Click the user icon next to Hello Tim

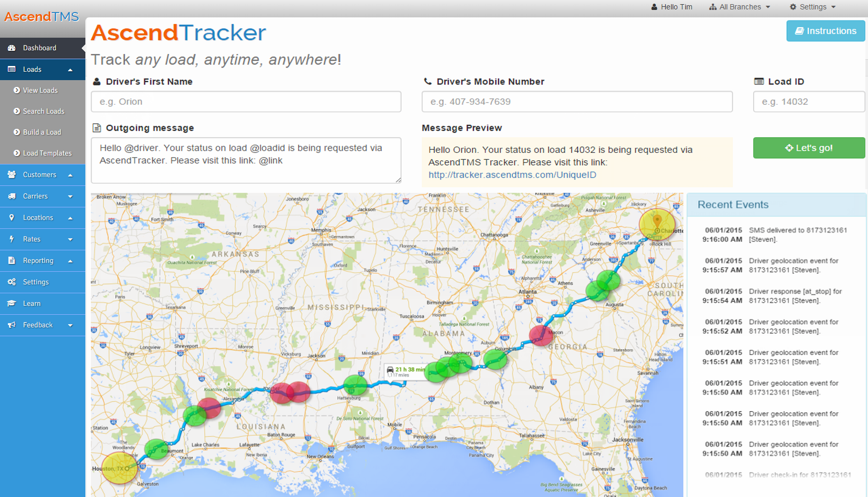point(654,7)
